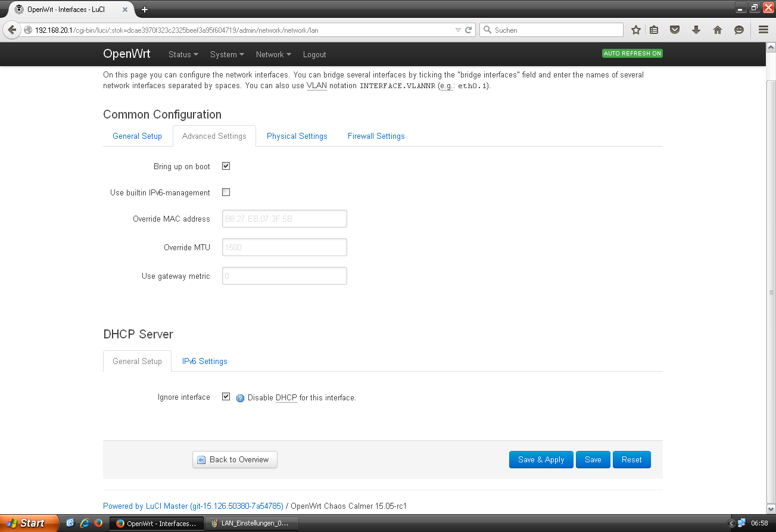The image size is (776, 532).
Task: Click the Override MTU input field
Action: pyautogui.click(x=284, y=247)
